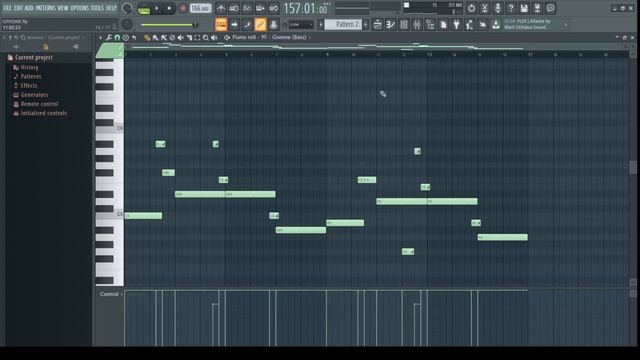Click previous-pattern arrow left of Pattern 2
This screenshot has width=640, height=360.
pyautogui.click(x=320, y=24)
